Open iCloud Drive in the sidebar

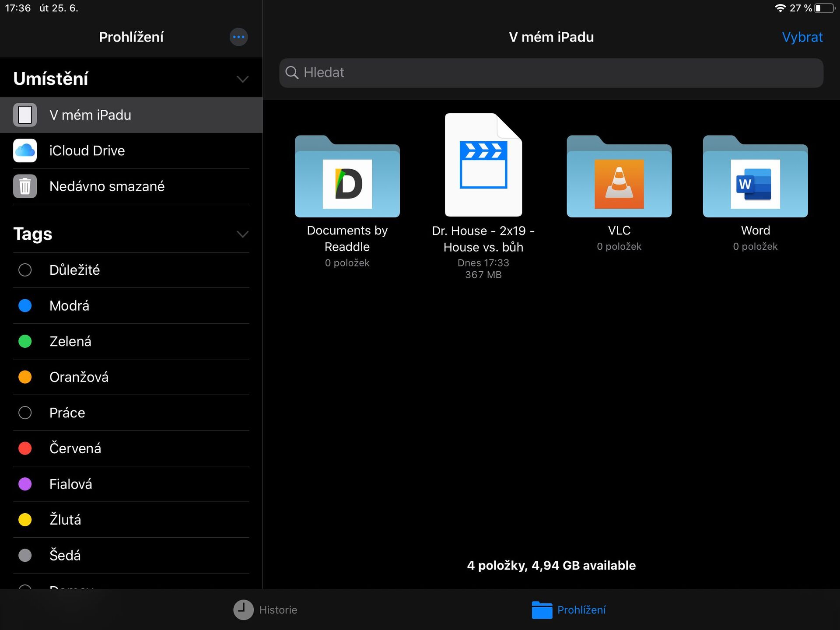pyautogui.click(x=87, y=150)
